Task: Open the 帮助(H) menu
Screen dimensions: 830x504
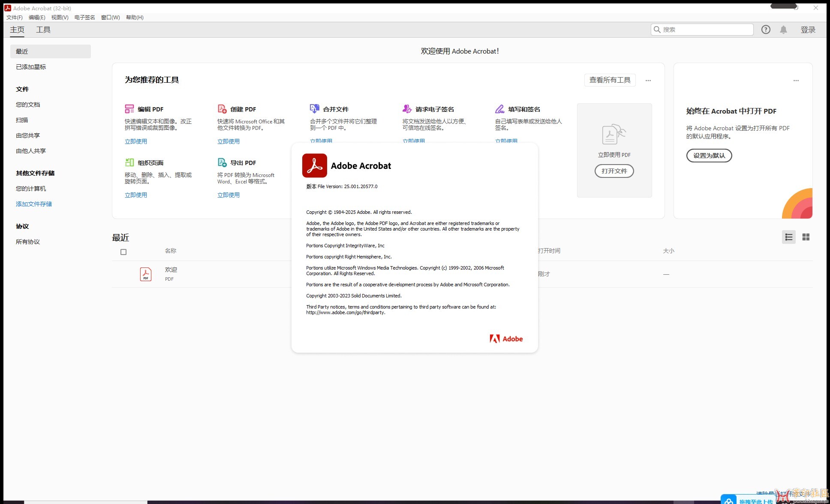Action: tap(135, 18)
